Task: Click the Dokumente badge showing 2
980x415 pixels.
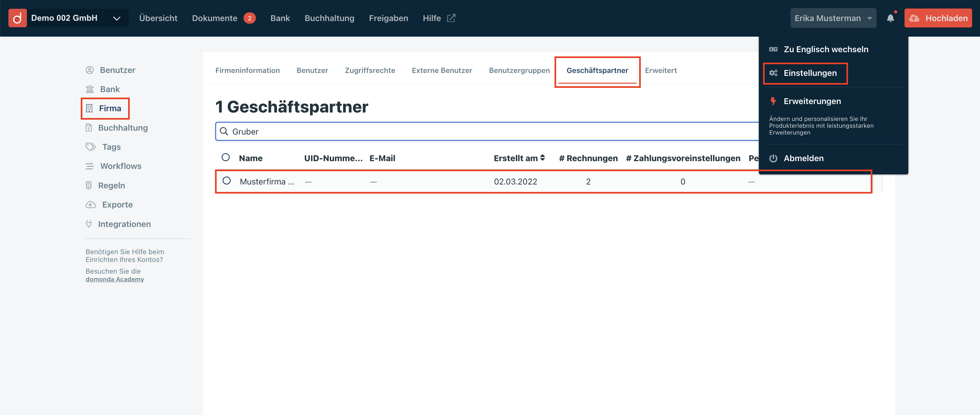Action: (250, 18)
